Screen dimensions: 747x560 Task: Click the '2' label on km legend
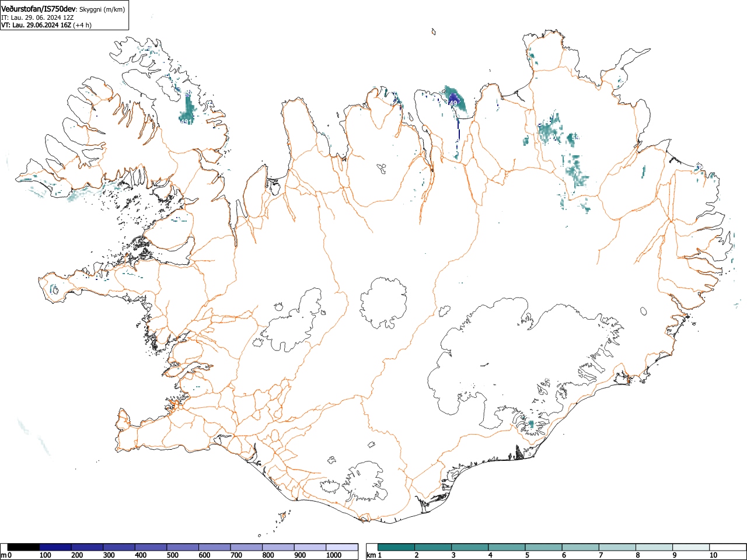[x=416, y=555]
